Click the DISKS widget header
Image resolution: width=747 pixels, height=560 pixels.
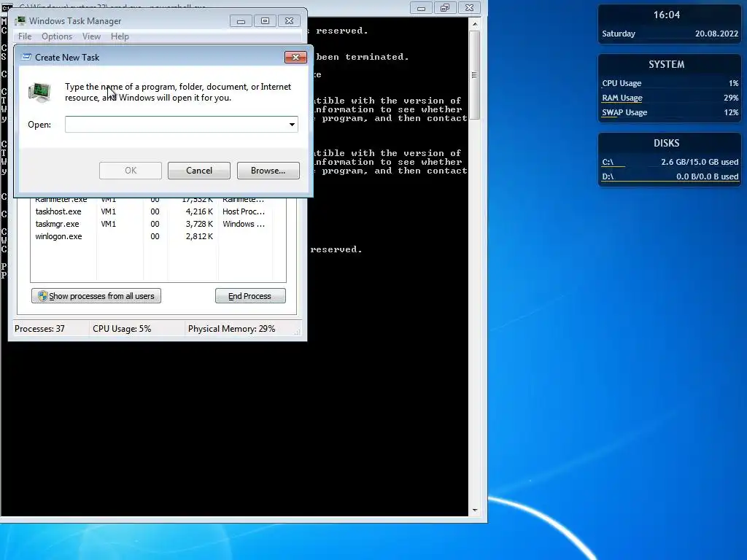pos(667,143)
